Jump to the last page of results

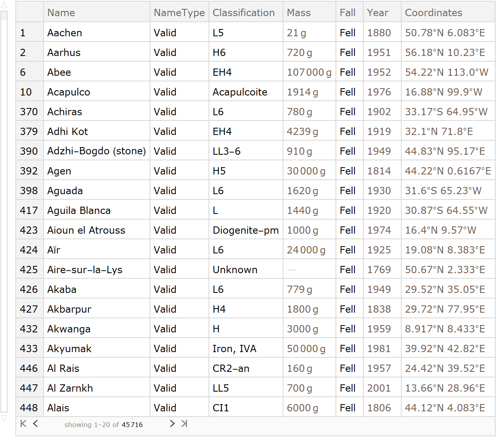point(184,423)
